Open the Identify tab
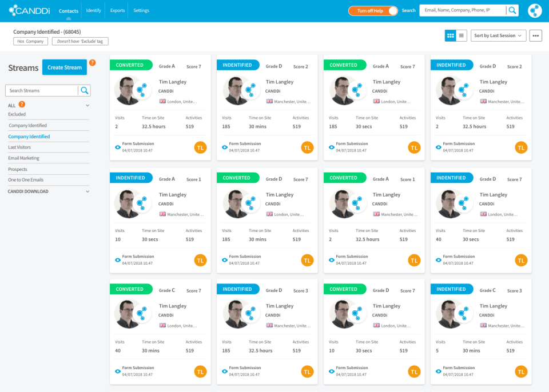The width and height of the screenshot is (549, 392). coord(93,10)
